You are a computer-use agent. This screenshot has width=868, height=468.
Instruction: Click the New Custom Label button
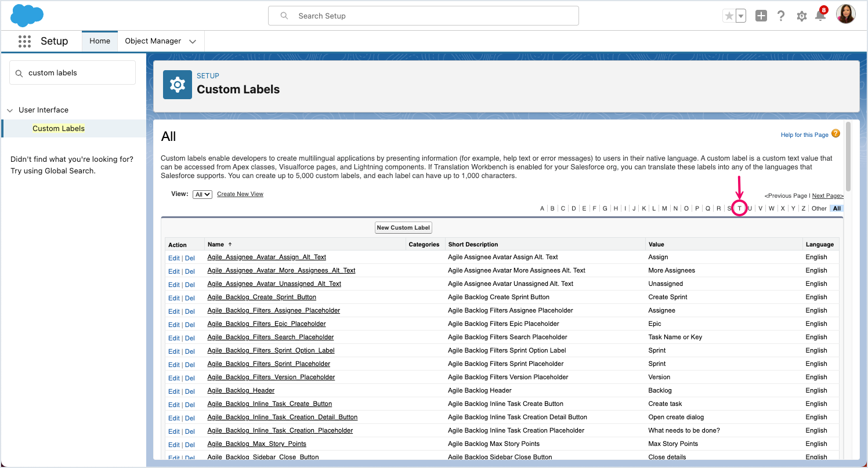click(x=403, y=228)
